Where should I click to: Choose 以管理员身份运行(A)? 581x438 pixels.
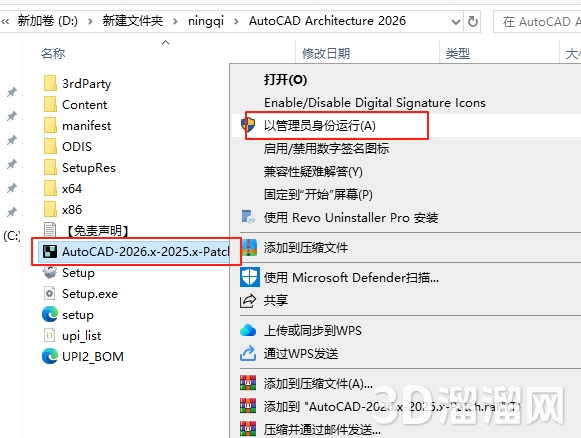320,126
